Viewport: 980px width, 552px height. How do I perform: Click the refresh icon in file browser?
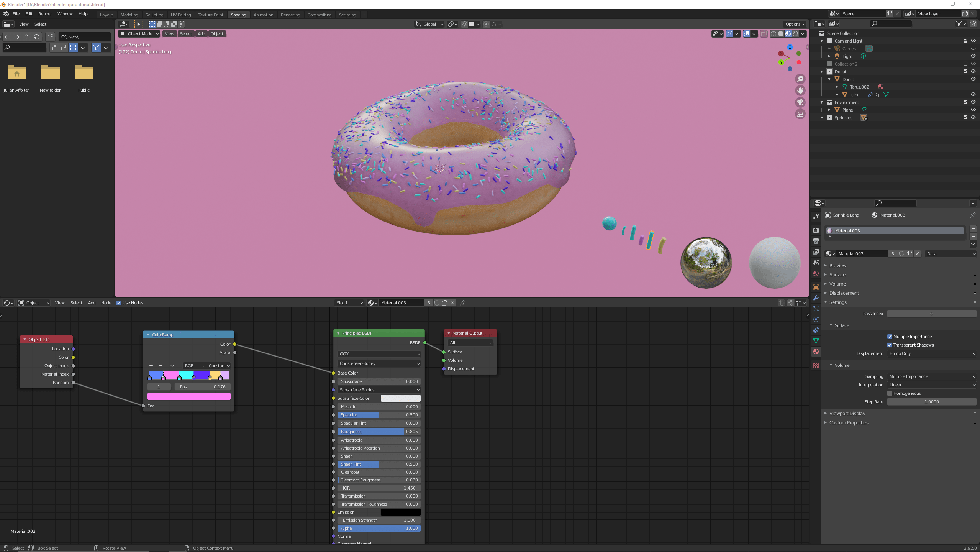(x=37, y=37)
